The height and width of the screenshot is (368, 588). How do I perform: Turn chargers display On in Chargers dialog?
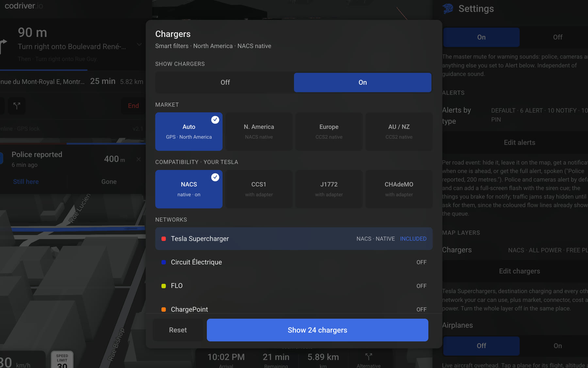[363, 82]
